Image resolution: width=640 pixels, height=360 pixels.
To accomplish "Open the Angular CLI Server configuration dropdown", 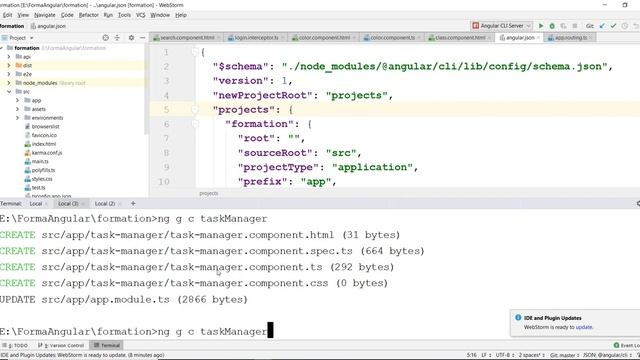I will [x=502, y=26].
